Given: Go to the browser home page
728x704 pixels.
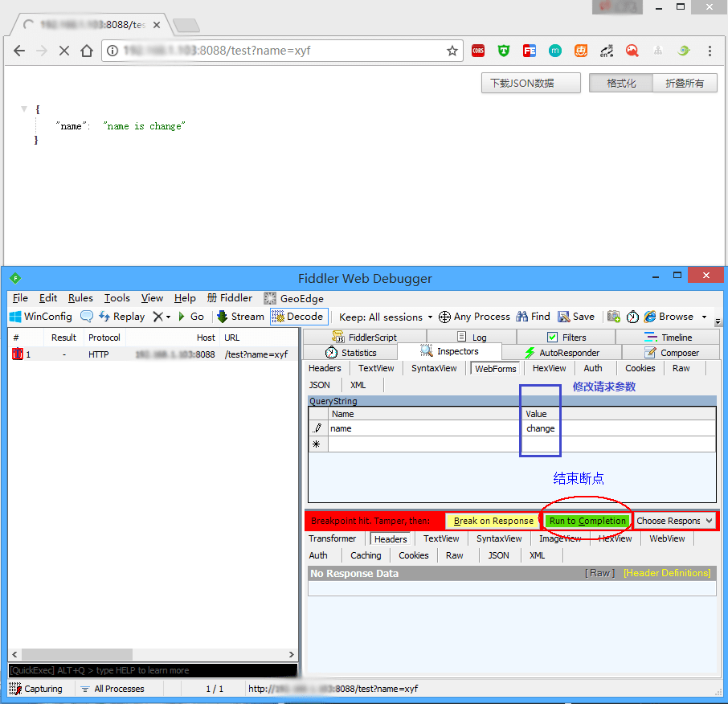Looking at the screenshot, I should (x=86, y=51).
